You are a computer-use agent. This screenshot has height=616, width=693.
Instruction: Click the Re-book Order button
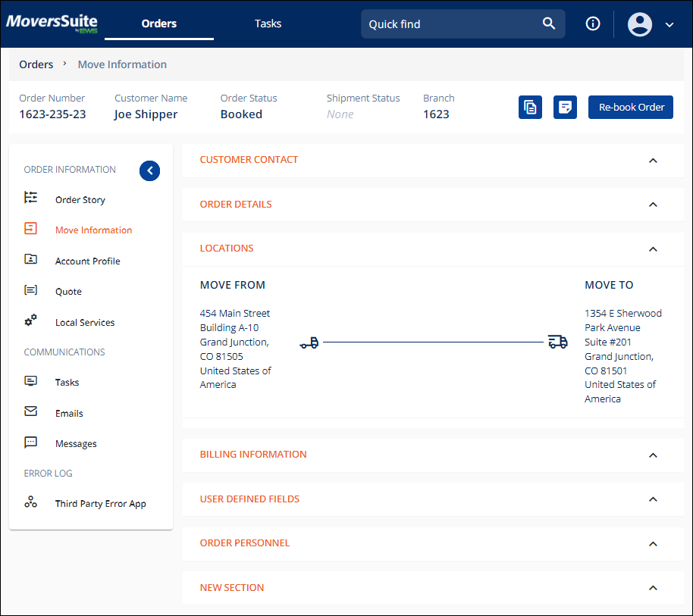tap(630, 107)
